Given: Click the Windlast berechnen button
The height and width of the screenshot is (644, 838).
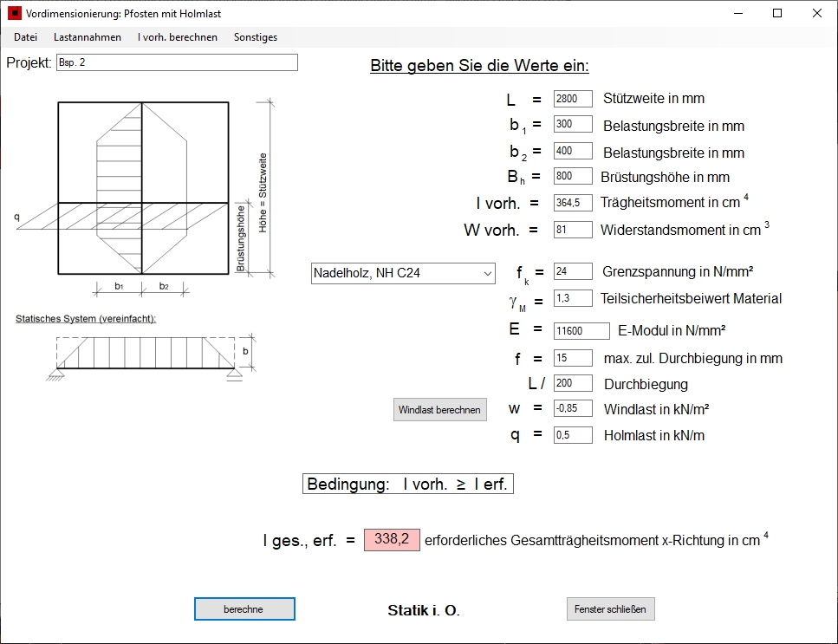Looking at the screenshot, I should point(439,410).
